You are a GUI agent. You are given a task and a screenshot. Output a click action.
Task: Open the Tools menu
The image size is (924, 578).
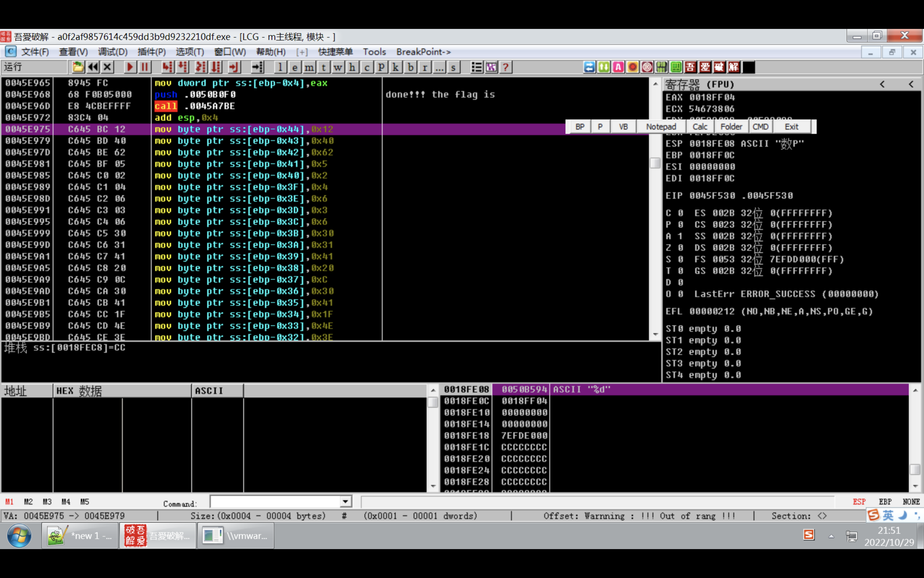[374, 52]
